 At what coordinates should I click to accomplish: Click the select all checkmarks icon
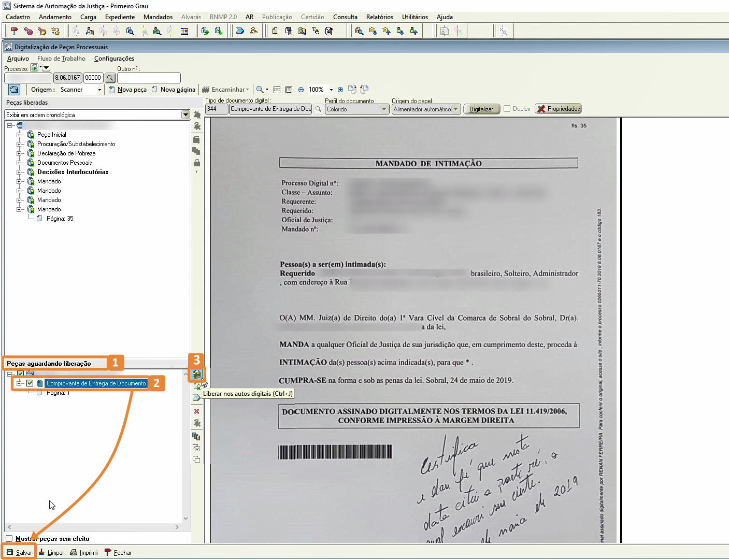tap(196, 448)
